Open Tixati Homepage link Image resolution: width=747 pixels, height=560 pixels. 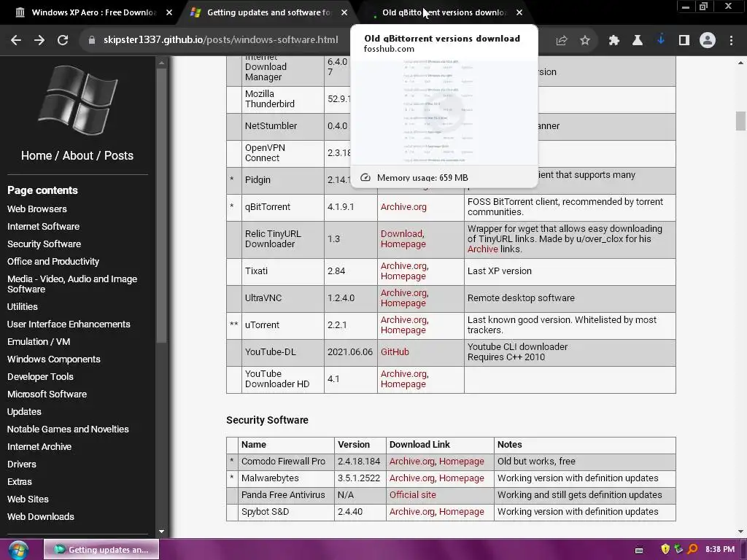tap(403, 276)
